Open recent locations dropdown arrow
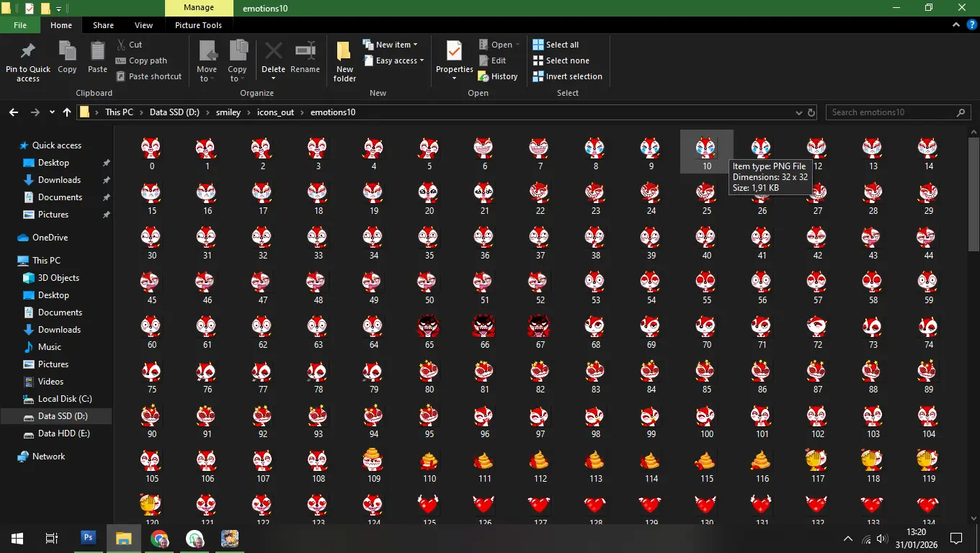This screenshot has width=980, height=553. [x=52, y=112]
